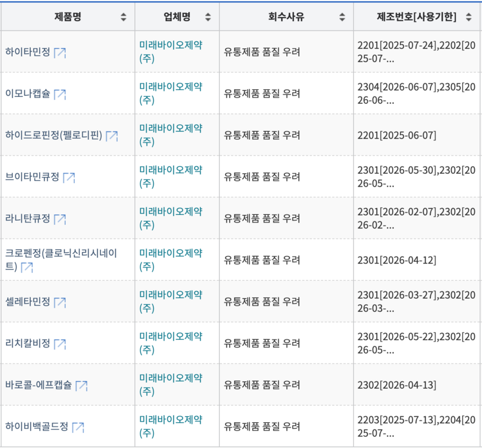This screenshot has width=482, height=448.
Task: Open external link icon next to 셀레타민정
Action: (59, 302)
